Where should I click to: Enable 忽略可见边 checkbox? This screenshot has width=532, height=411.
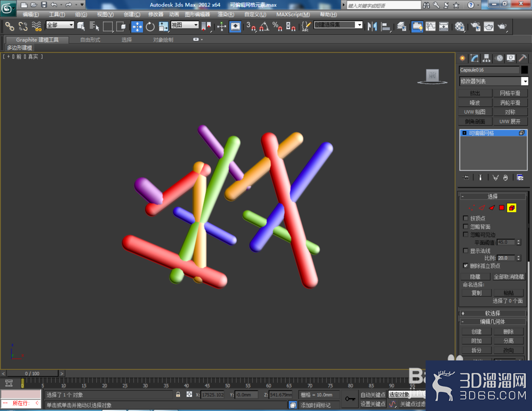coord(465,234)
